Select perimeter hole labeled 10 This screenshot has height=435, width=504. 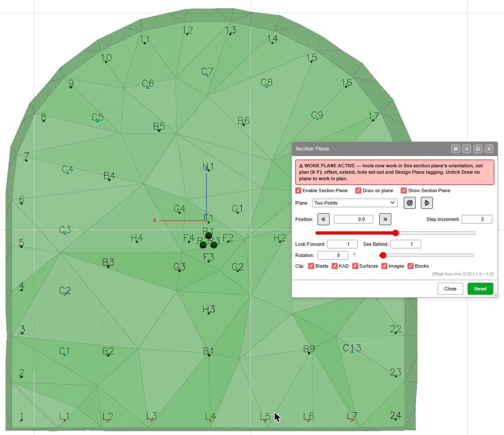(106, 61)
